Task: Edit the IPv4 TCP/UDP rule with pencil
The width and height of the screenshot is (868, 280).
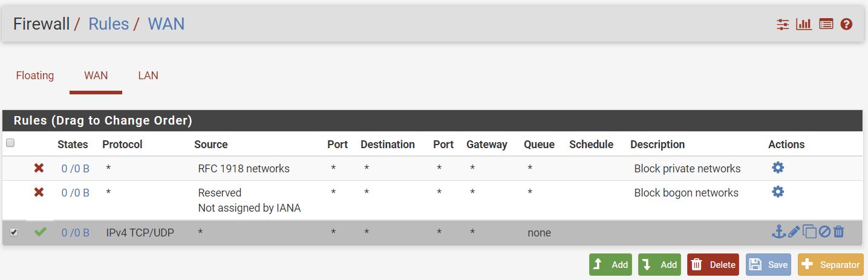Action: point(794,231)
